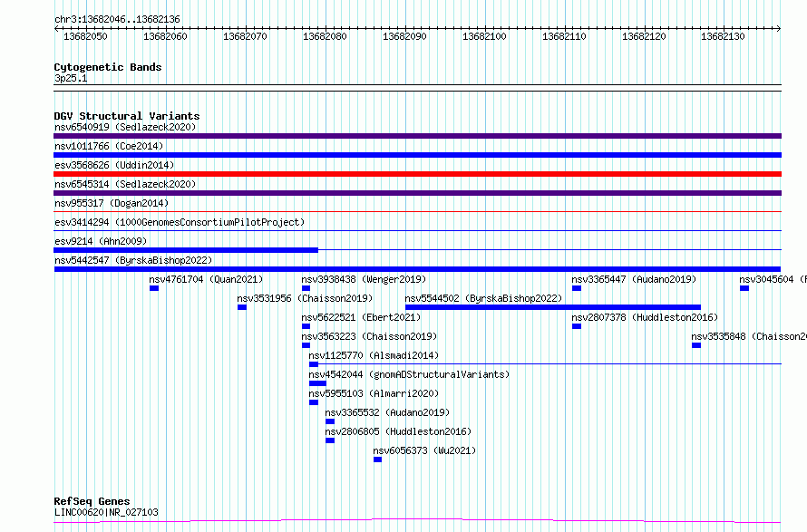Click the nsv4761704 (Quan2021) label
The height and width of the screenshot is (532, 807).
click(206, 279)
